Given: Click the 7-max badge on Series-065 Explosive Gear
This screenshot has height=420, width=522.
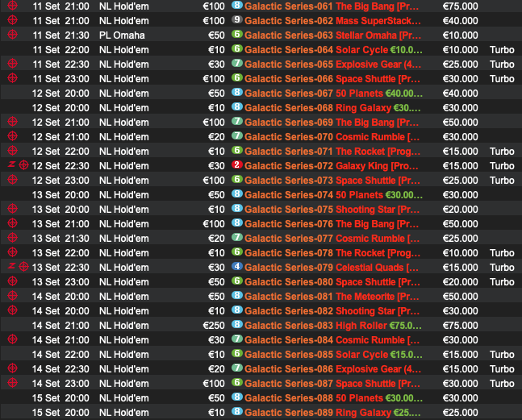Looking at the screenshot, I should (x=237, y=63).
